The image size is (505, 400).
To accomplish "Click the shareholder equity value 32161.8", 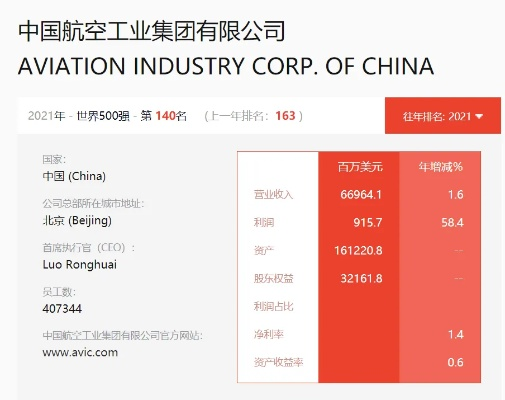I will click(361, 278).
